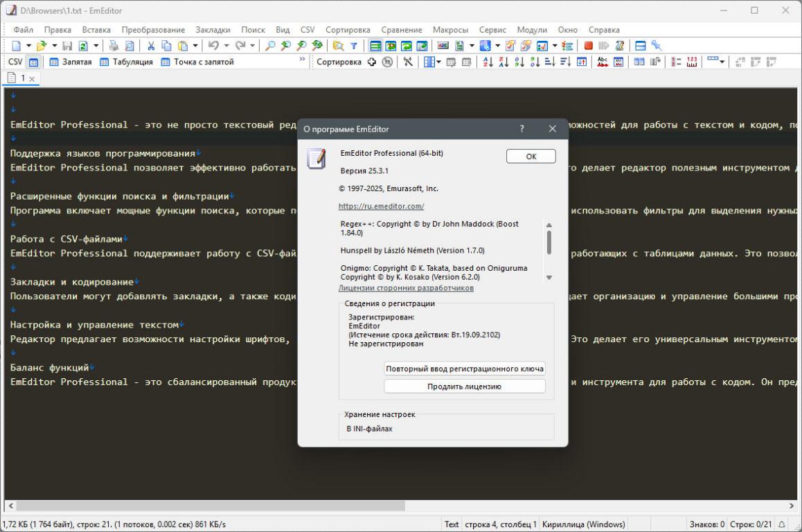This screenshot has width=802, height=532.
Task: Click the Print icon in toolbar
Action: click(114, 46)
